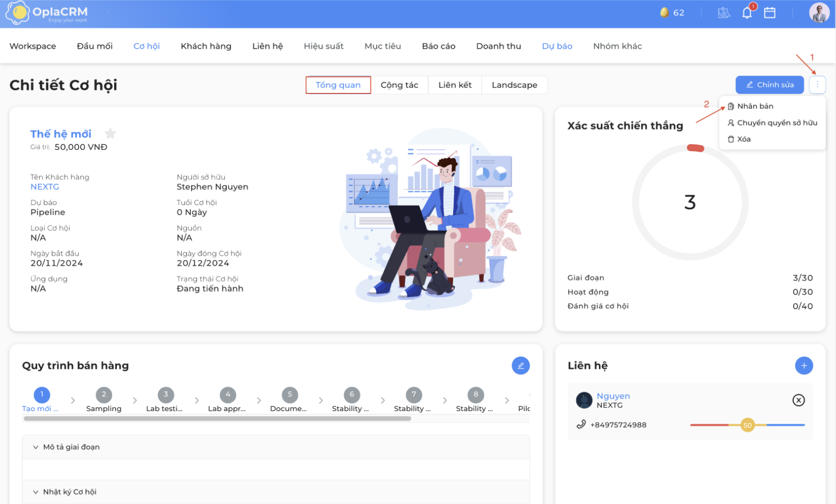The height and width of the screenshot is (504, 836).
Task: Click the Tuổi Cơ hội value 0 Ngày
Action: click(192, 212)
